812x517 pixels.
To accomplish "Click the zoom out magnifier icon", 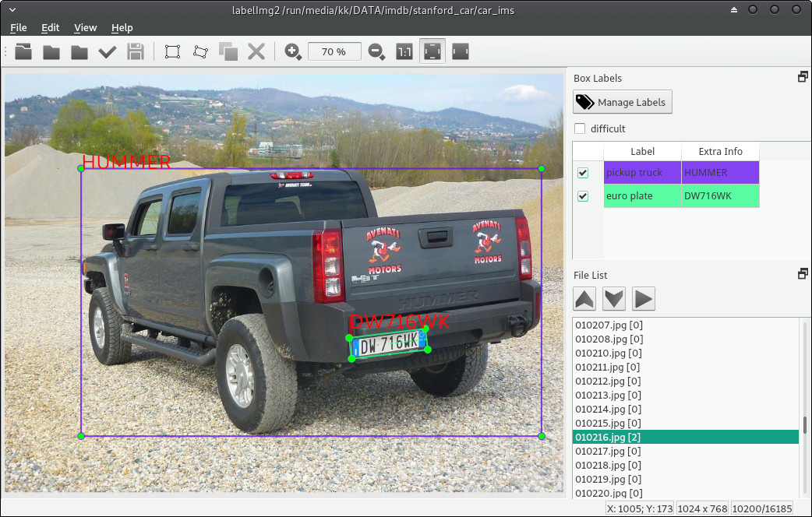I will [376, 51].
